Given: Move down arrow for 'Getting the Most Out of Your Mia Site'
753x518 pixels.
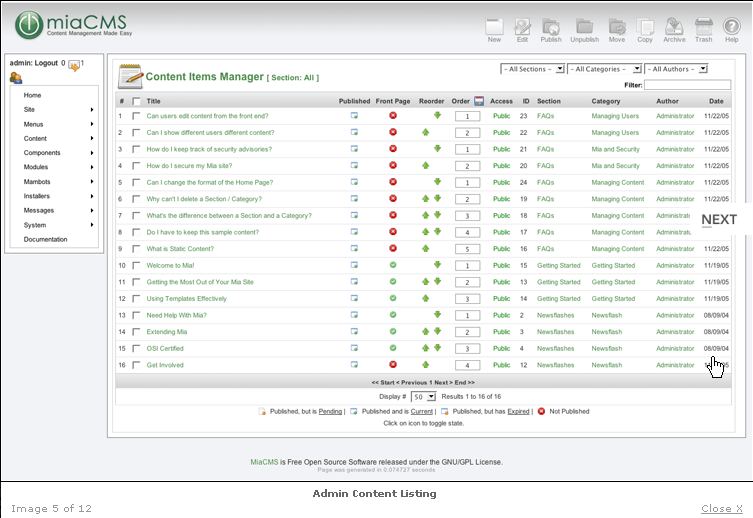Looking at the screenshot, I should pyautogui.click(x=437, y=281).
